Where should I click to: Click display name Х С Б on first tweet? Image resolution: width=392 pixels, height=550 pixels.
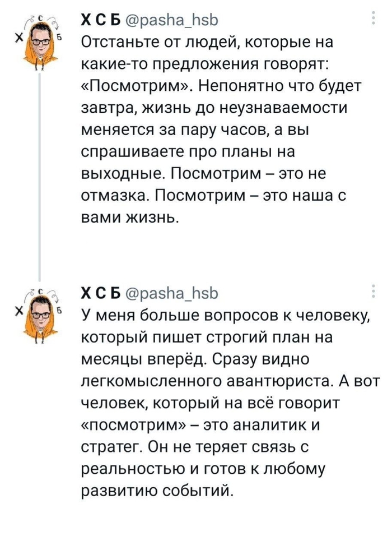pyautogui.click(x=101, y=20)
